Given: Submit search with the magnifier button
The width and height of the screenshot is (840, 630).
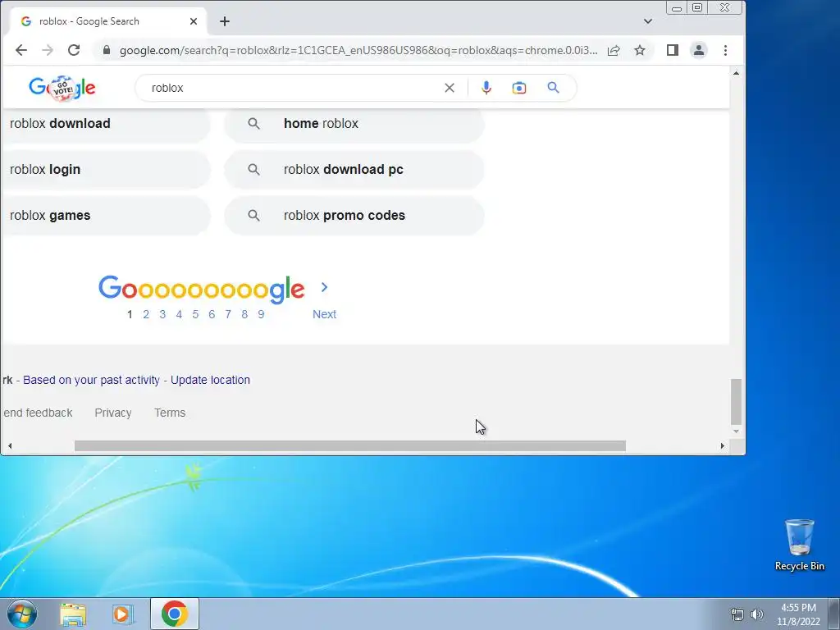Looking at the screenshot, I should pyautogui.click(x=554, y=87).
